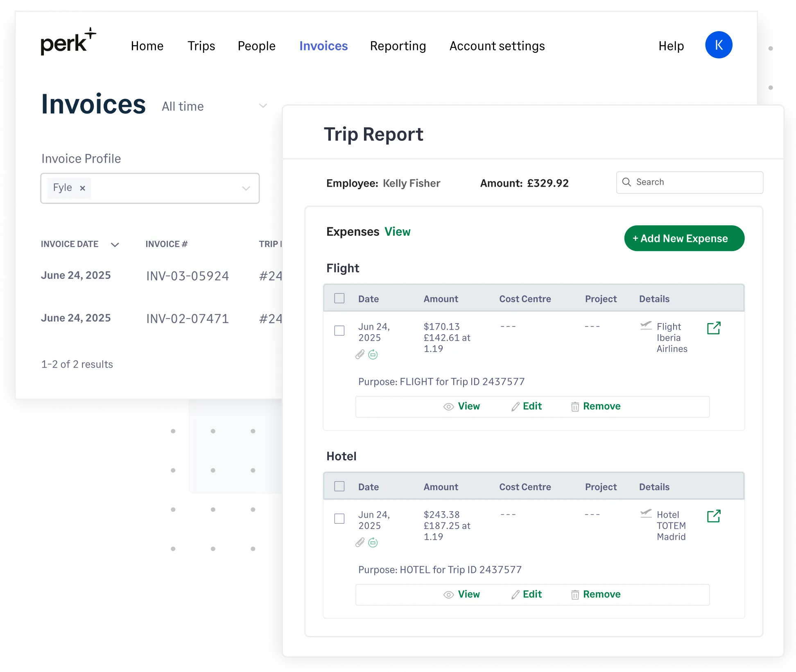Check the hotel expense row checkbox
Viewport: 796px width, 672px height.
(339, 518)
